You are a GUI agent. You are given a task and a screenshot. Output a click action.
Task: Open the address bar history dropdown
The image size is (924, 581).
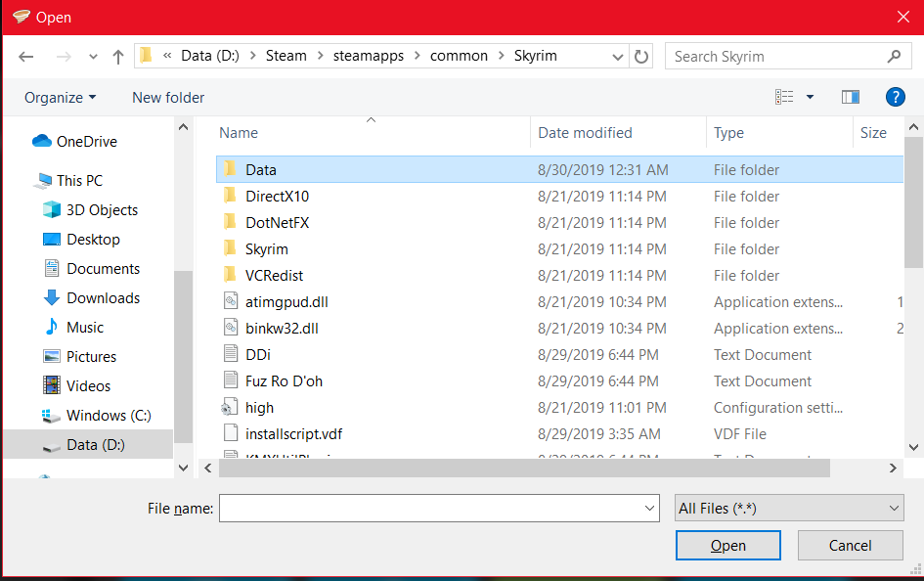(x=618, y=57)
